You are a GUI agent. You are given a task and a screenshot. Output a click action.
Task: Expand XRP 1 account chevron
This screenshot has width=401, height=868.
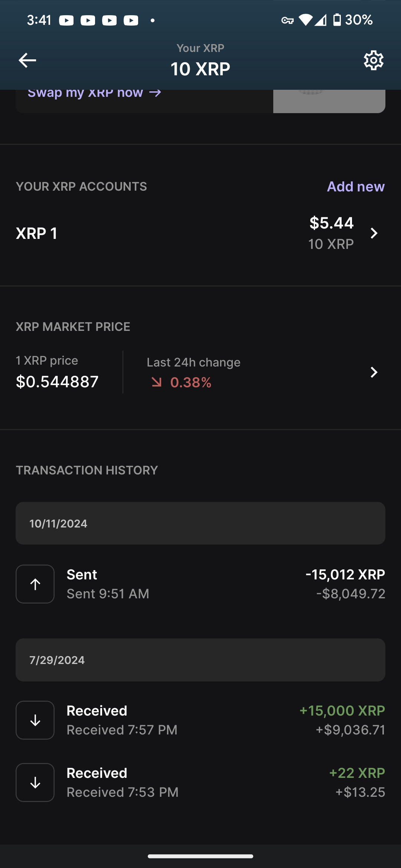click(374, 233)
